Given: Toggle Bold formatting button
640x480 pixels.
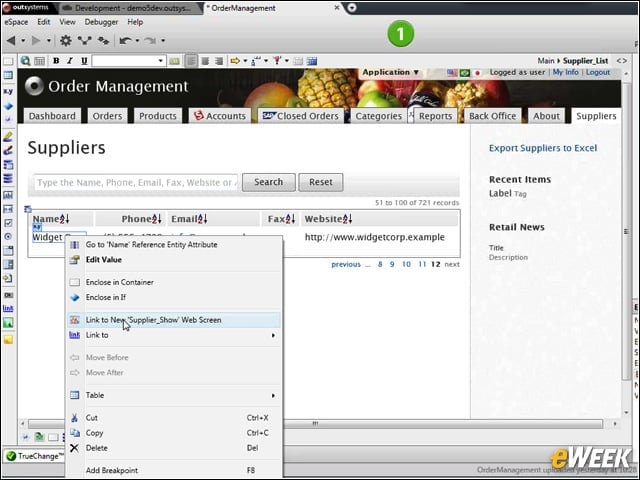Looking at the screenshot, I should pyautogui.click(x=56, y=61).
